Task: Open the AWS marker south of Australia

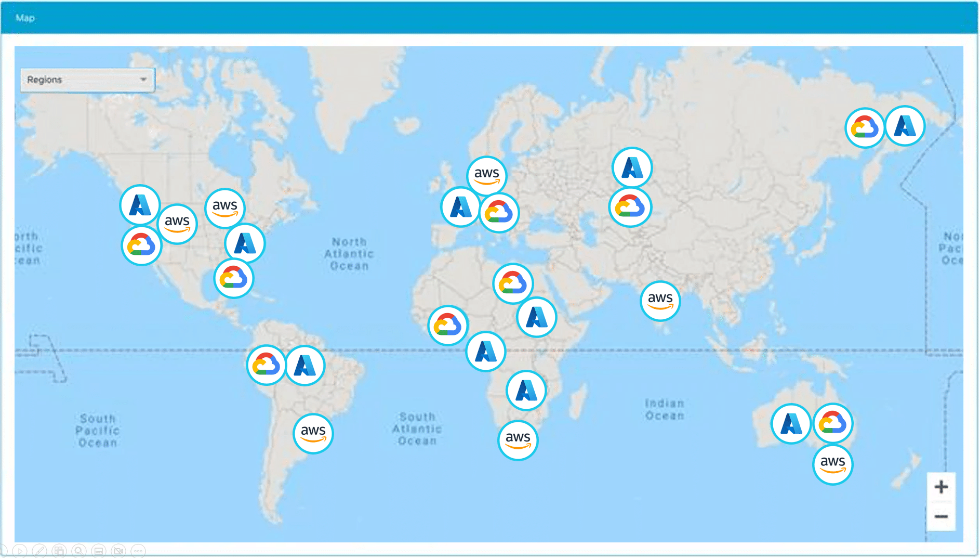Action: 832,464
